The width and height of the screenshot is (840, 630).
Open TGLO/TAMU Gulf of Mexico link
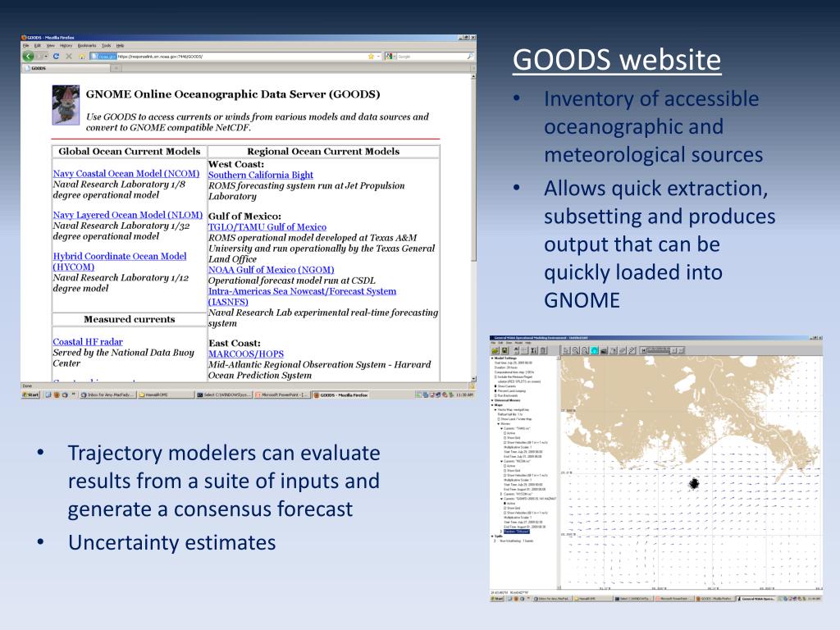tap(267, 227)
